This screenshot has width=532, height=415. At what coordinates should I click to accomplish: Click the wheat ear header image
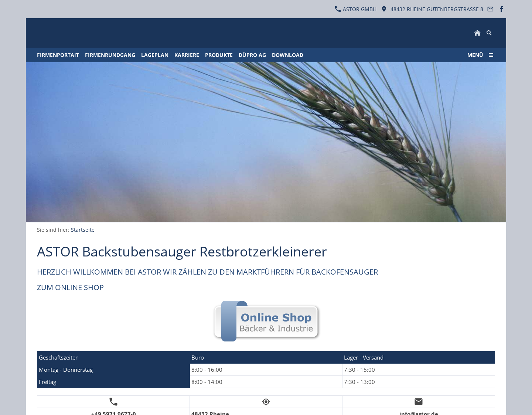click(266, 142)
